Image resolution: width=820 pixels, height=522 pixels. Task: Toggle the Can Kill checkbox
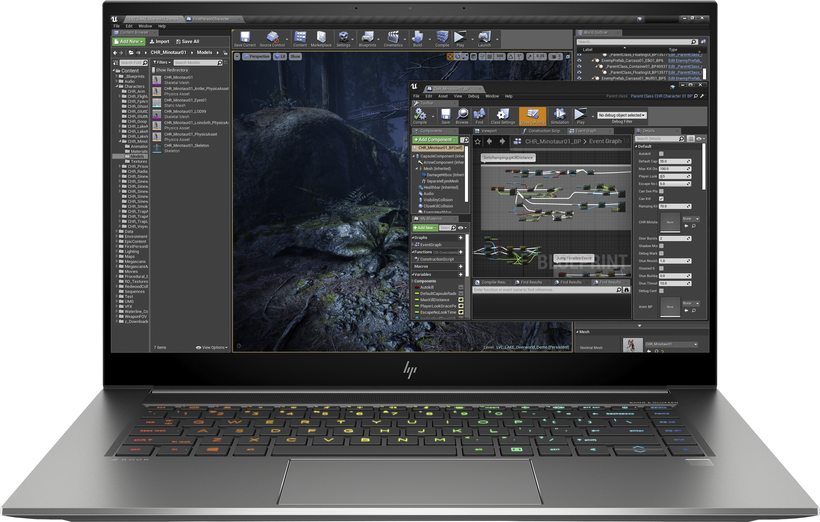click(661, 199)
